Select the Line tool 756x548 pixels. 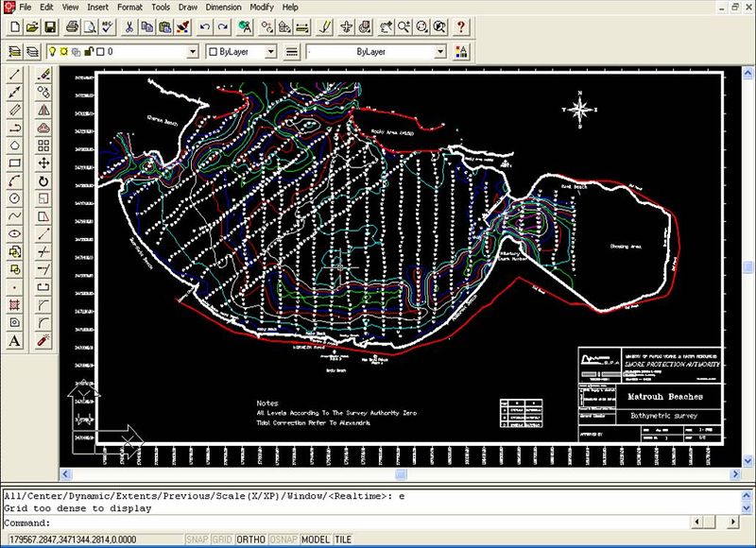pyautogui.click(x=13, y=75)
